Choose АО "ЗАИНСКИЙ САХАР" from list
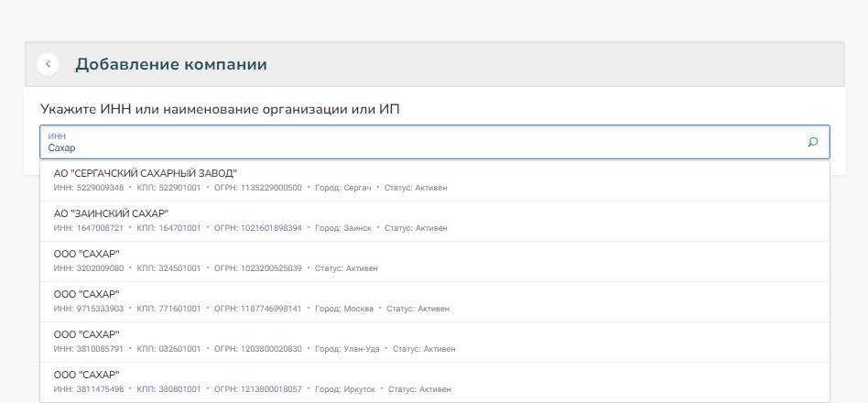 click(x=111, y=213)
